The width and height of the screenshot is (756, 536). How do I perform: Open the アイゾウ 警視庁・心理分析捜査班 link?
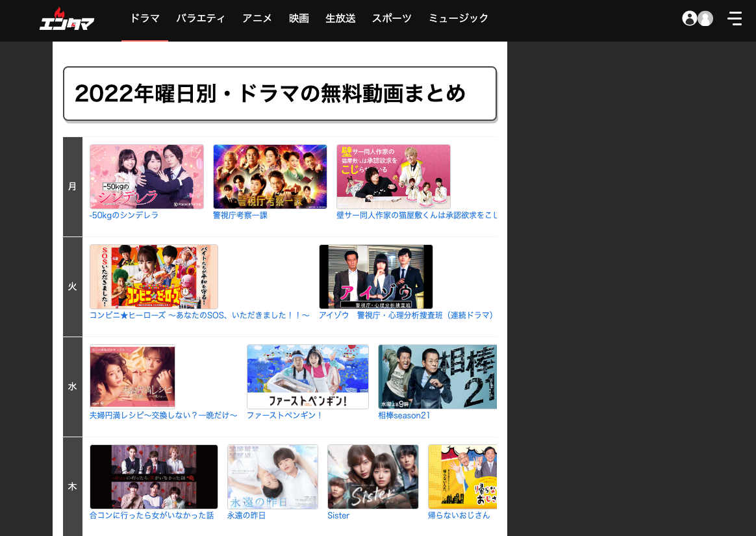point(407,315)
